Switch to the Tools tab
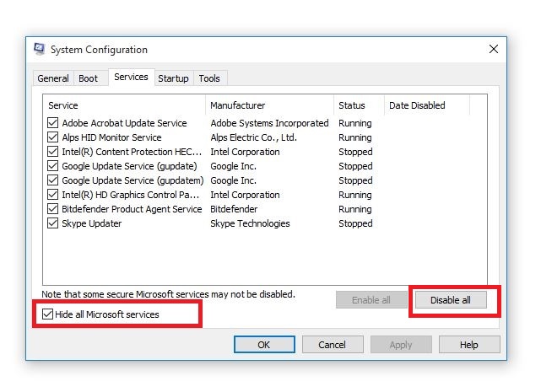Image resolution: width=541 pixels, height=392 pixels. tap(209, 78)
